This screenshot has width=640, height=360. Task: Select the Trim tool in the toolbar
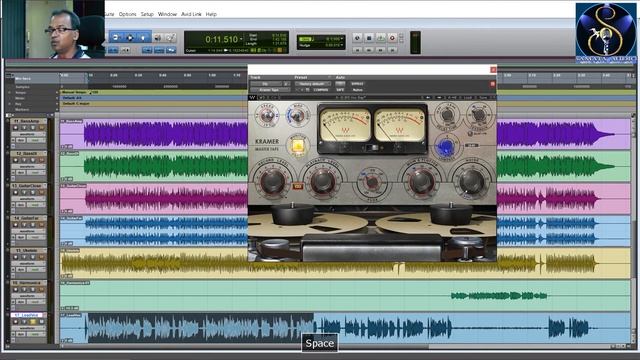[117, 38]
